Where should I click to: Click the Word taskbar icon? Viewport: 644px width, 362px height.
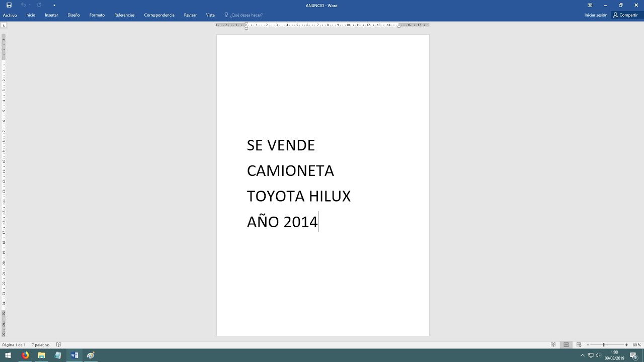pos(74,355)
